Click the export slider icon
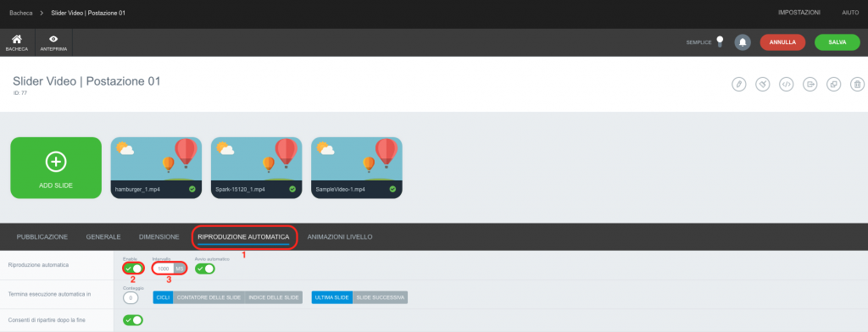The image size is (868, 332). point(810,84)
